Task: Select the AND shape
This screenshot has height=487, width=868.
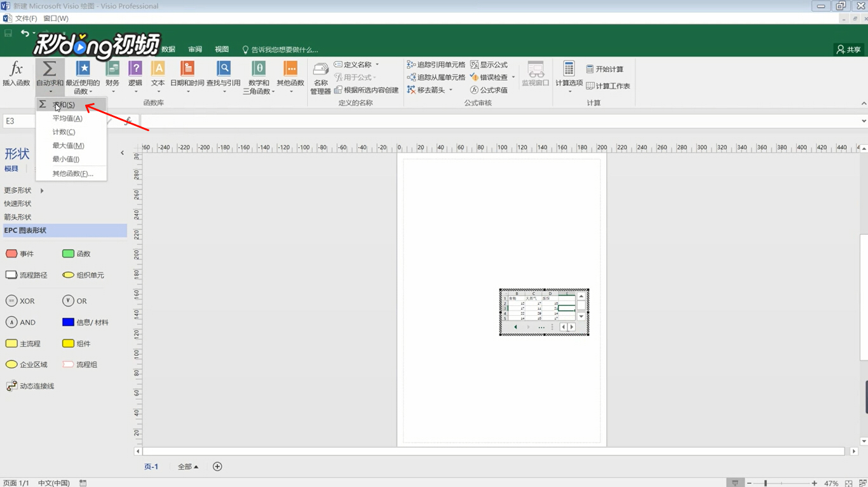Action: (20, 322)
